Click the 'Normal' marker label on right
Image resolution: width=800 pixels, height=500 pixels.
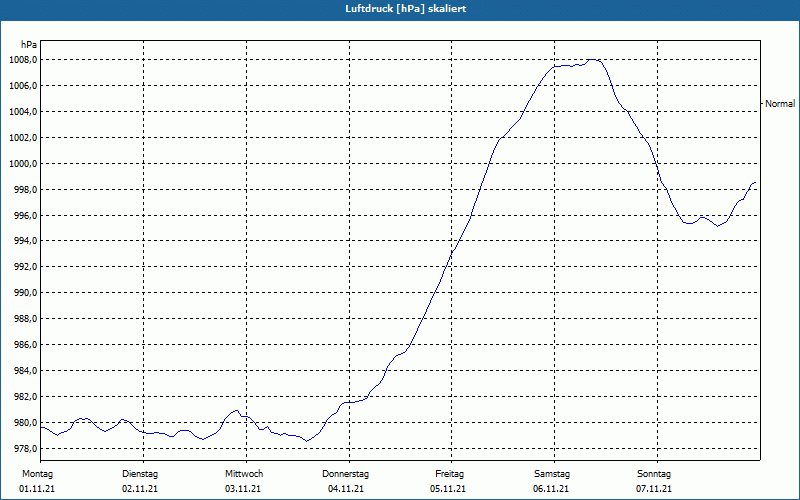pos(780,104)
